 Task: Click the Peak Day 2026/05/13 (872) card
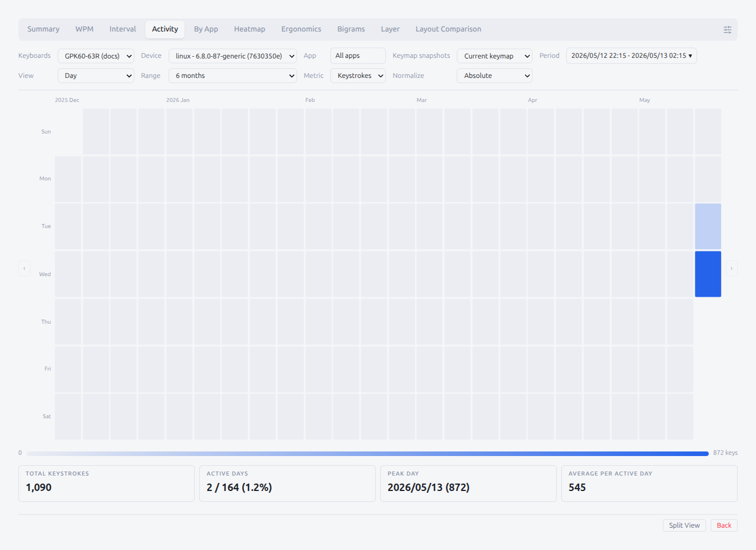(468, 484)
